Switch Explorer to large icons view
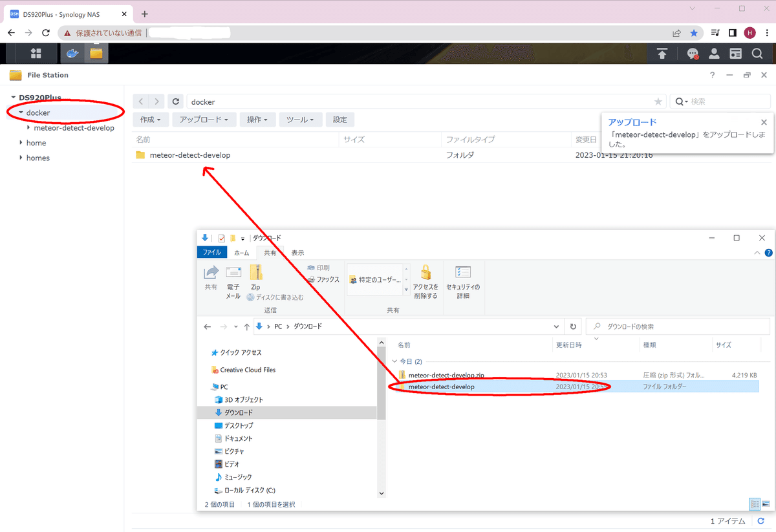The image size is (776, 532). [x=767, y=504]
